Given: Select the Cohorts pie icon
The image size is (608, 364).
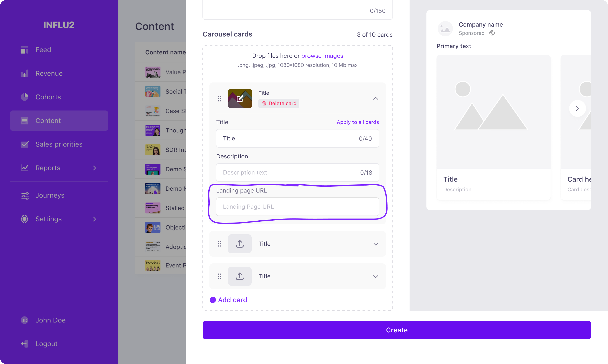Looking at the screenshot, I should click(x=24, y=97).
